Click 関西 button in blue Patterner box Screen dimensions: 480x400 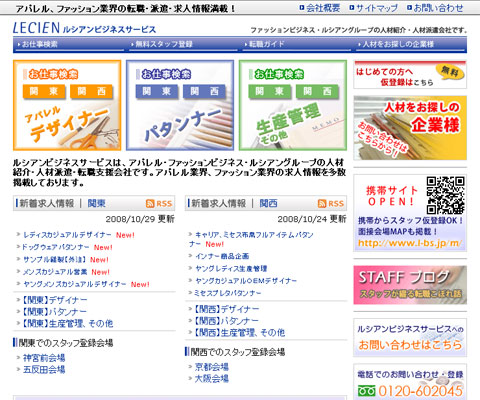pos(204,92)
